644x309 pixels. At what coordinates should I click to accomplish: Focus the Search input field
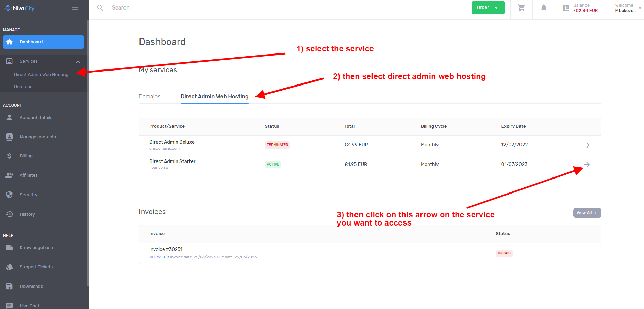coord(121,8)
